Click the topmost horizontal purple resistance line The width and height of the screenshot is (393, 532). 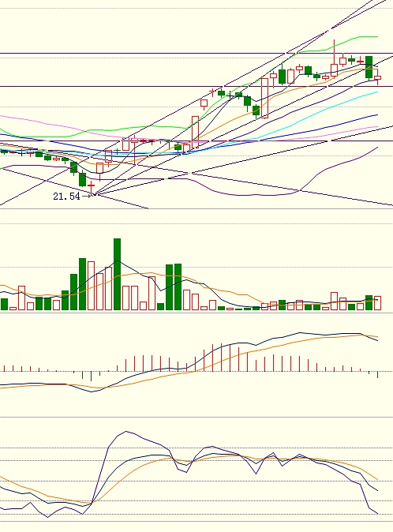click(196, 53)
